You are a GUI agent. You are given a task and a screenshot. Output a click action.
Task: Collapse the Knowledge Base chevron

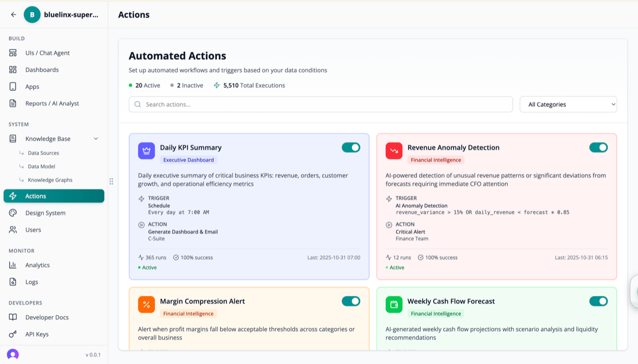click(x=96, y=139)
